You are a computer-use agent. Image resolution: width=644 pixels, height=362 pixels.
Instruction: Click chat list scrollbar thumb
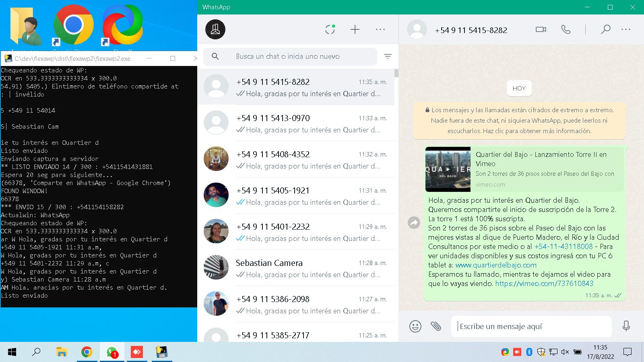tap(396, 73)
